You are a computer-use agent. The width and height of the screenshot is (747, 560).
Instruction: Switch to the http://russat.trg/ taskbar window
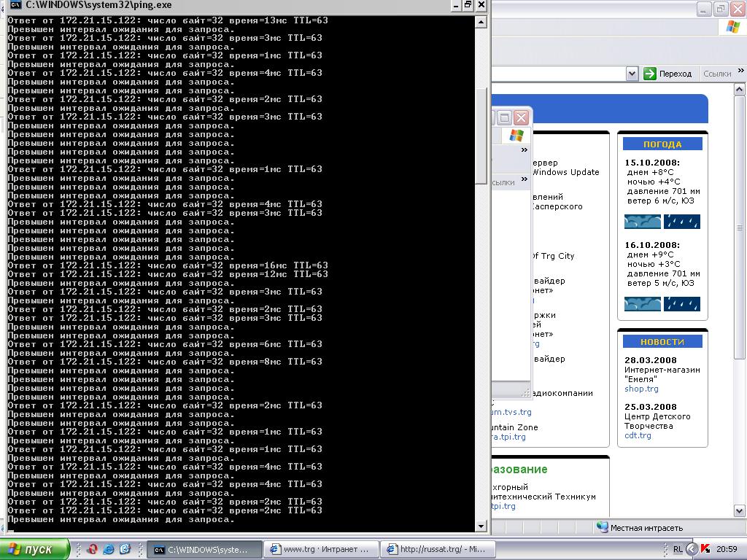[437, 549]
